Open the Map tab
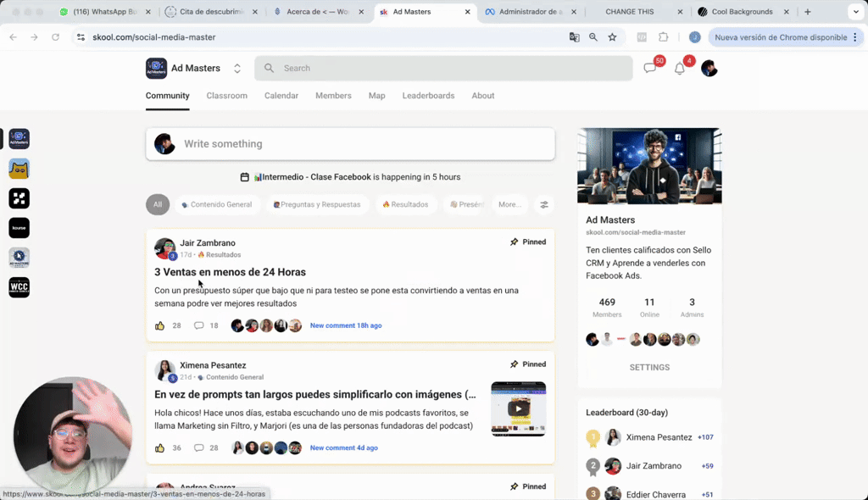Image resolution: width=868 pixels, height=500 pixels. point(377,96)
